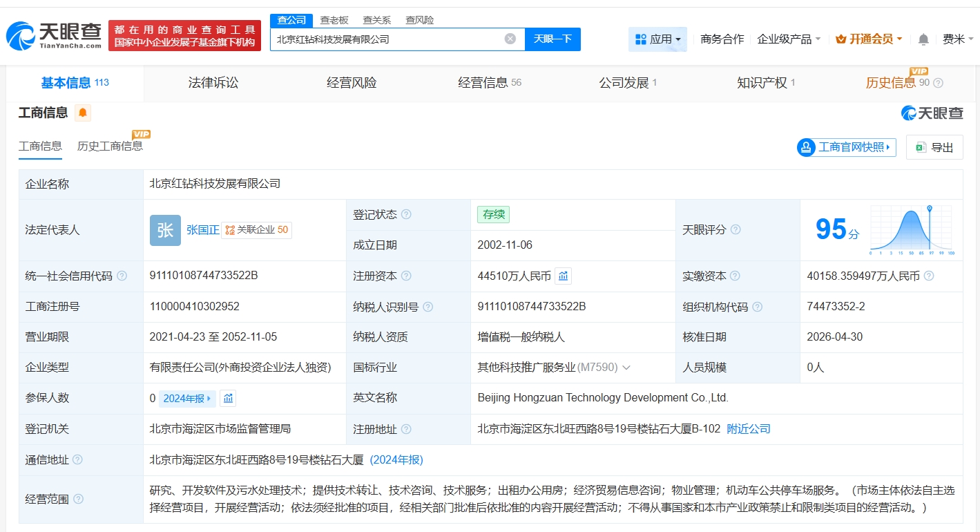Click the organization code 74473352-2
The height and width of the screenshot is (532, 980).
point(836,306)
